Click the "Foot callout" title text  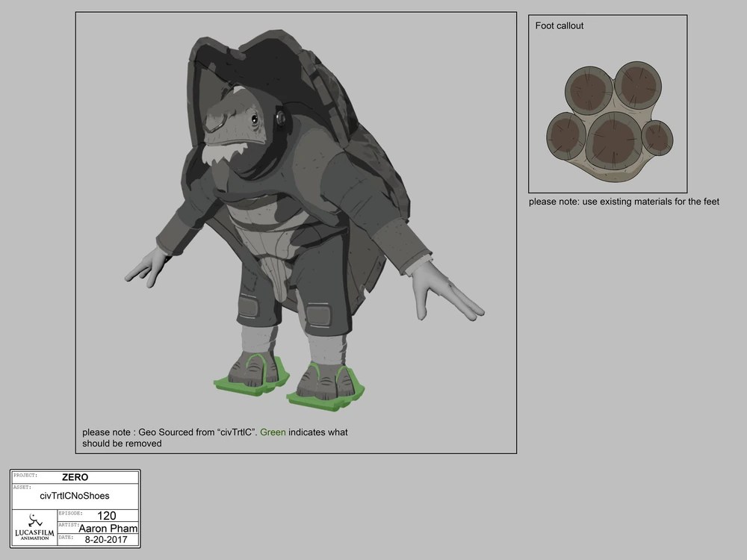click(560, 25)
